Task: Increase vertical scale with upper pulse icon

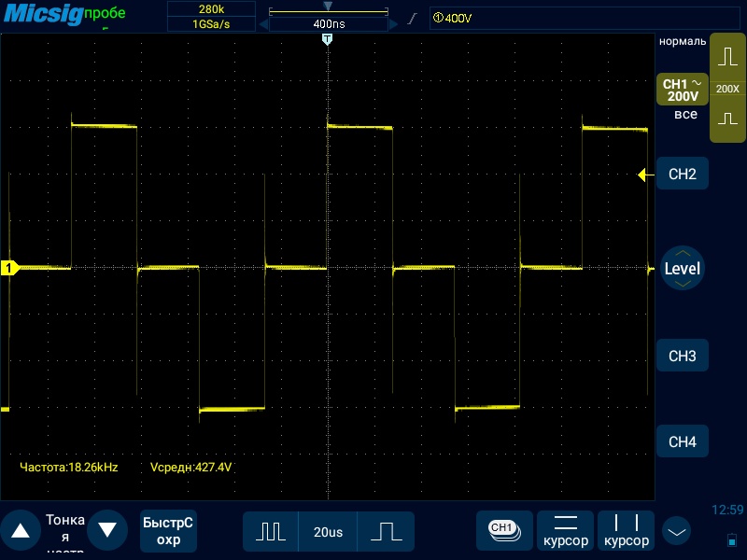Action: click(727, 57)
